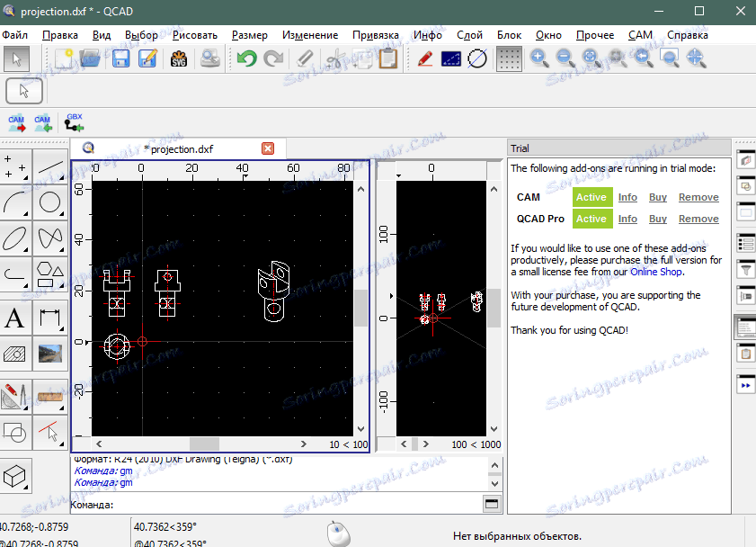Choose the Circle drawing tool

click(50, 203)
